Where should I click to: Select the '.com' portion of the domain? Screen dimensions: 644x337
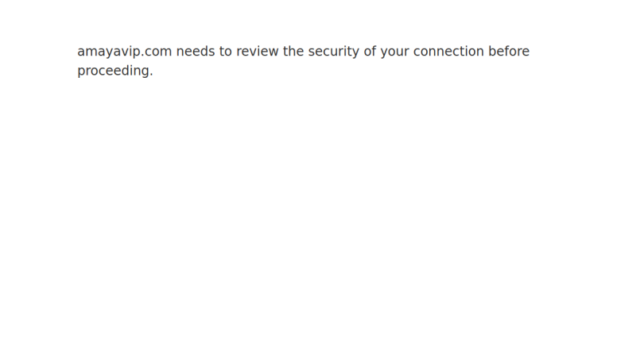(156, 52)
